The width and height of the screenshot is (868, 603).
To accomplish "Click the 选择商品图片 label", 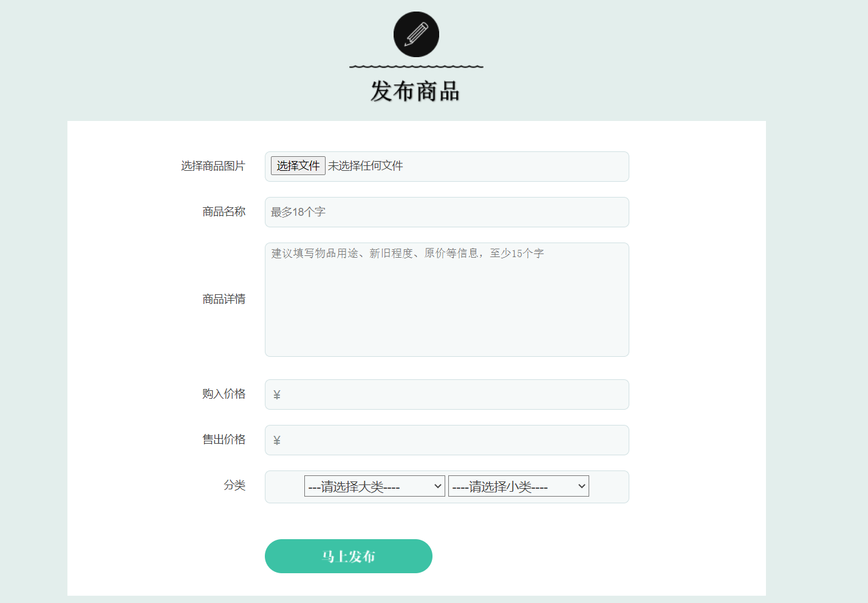I will 212,165.
